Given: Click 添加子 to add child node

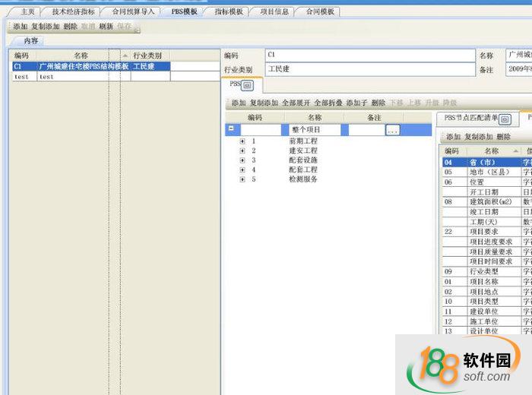Looking at the screenshot, I should click(356, 103).
